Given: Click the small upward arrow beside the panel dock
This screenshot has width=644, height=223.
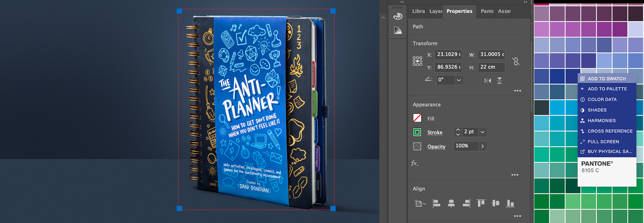Looking at the screenshot, I should (x=383, y=18).
